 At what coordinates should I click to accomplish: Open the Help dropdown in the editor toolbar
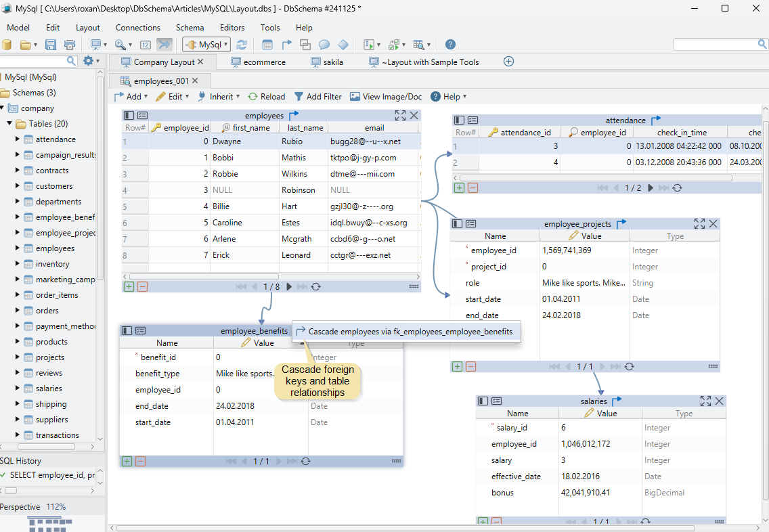click(449, 97)
